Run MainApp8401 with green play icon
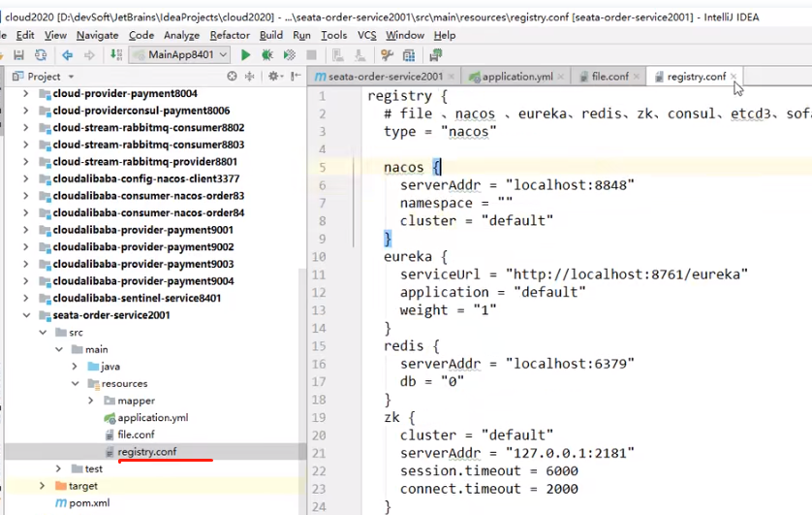 (x=245, y=55)
